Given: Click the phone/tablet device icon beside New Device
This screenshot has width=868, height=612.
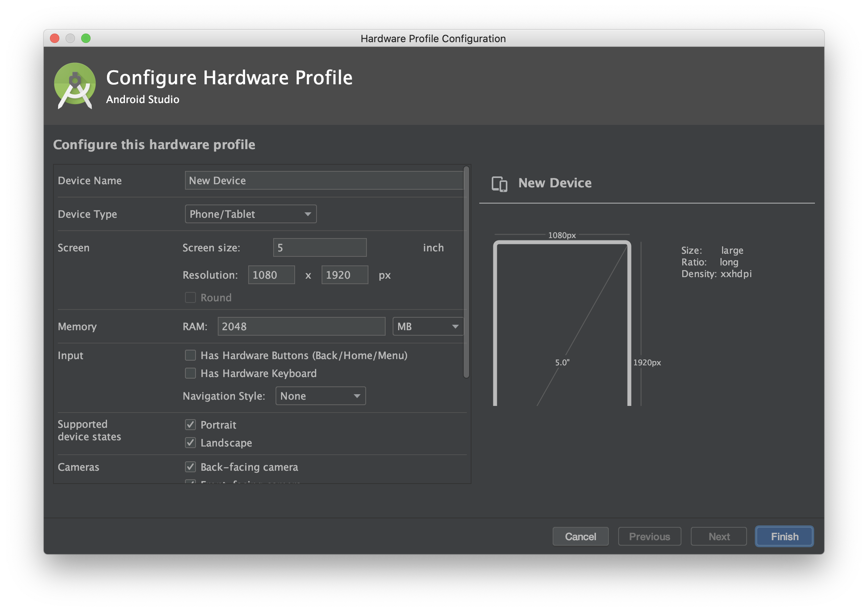Looking at the screenshot, I should pyautogui.click(x=499, y=183).
